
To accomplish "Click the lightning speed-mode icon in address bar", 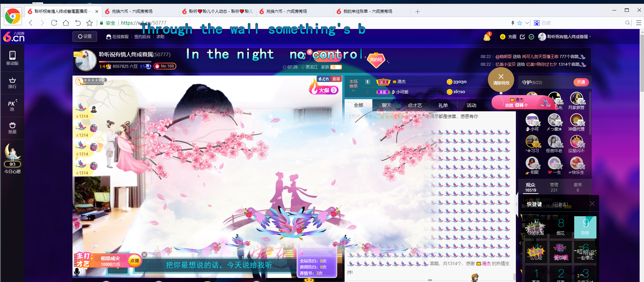I will tap(513, 23).
